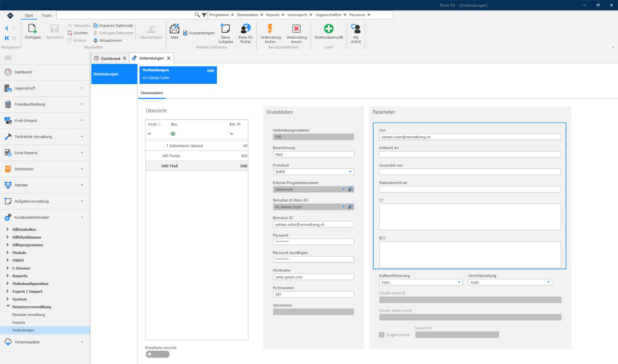Expand the Versionsupdate sidebar section
Image resolution: width=618 pixels, height=364 pixels.
(45, 342)
